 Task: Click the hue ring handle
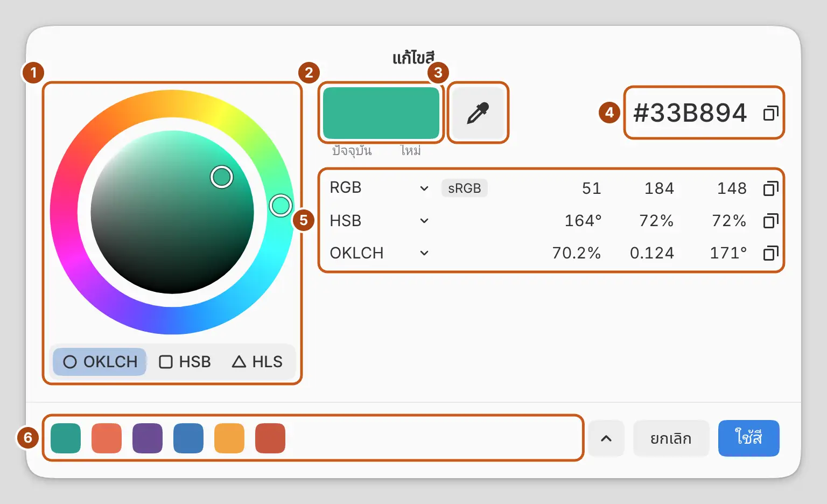pos(281,205)
